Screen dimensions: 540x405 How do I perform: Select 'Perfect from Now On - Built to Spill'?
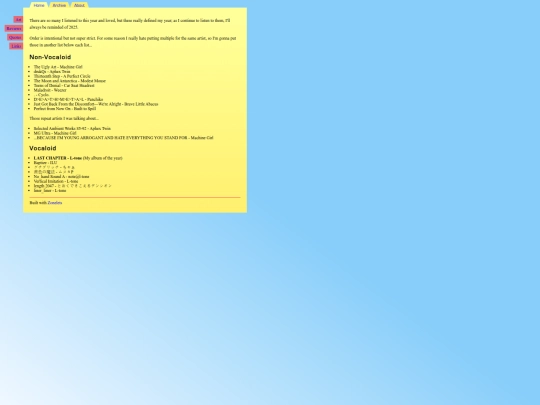coord(65,109)
